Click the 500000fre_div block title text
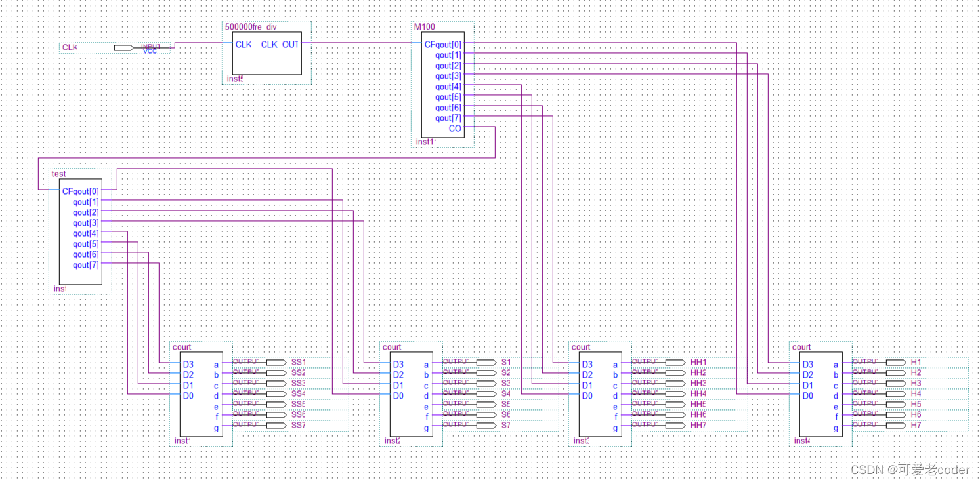Image resolution: width=980 pixels, height=482 pixels. point(251,27)
